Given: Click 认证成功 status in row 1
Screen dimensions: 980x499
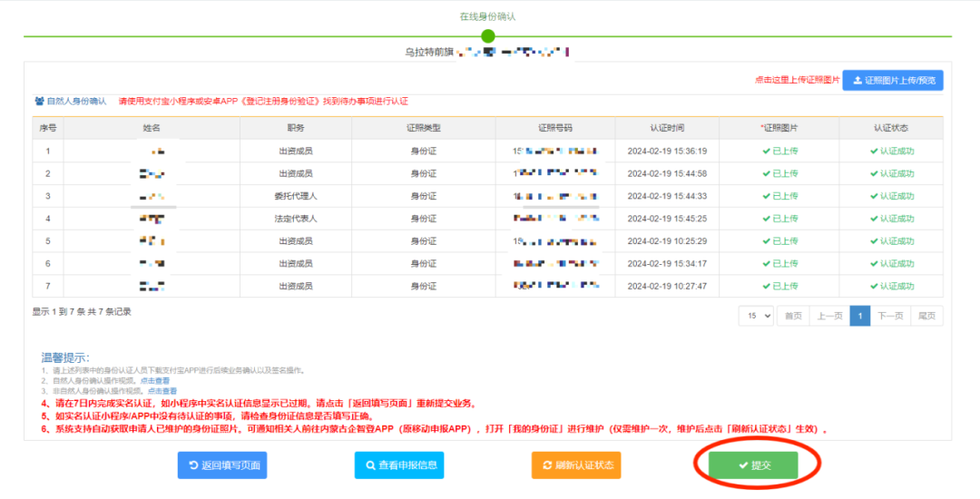Looking at the screenshot, I should 892,152.
